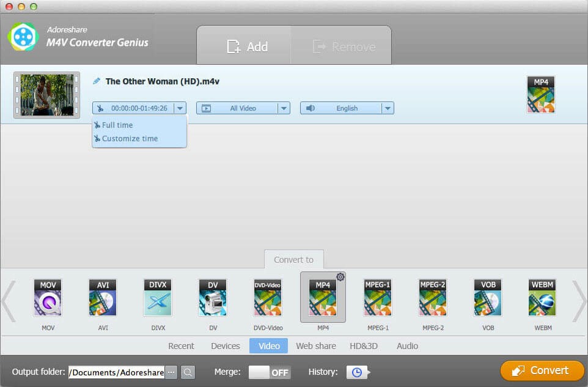This screenshot has width=588, height=387.
Task: Click the filename The Other Woman (HD).m4v
Action: point(163,81)
